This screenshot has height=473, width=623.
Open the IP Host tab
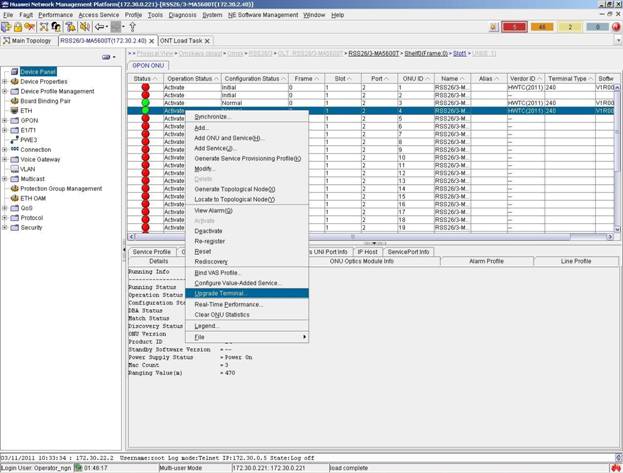tap(367, 252)
